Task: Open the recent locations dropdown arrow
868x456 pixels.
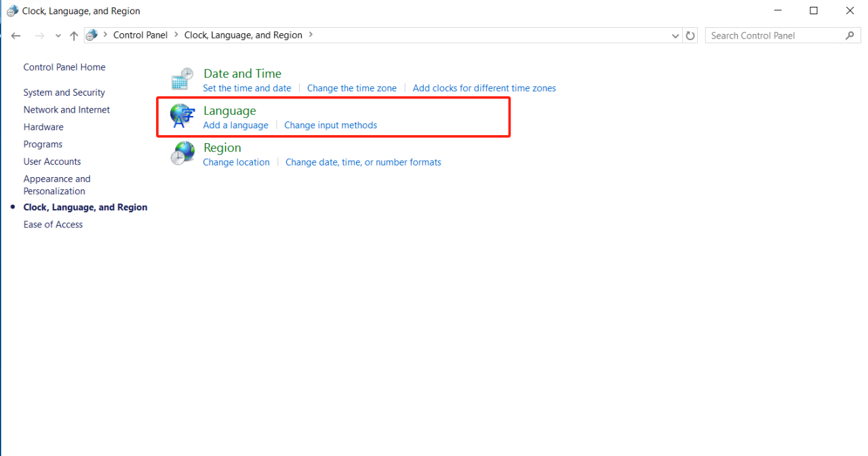Action: tap(58, 36)
